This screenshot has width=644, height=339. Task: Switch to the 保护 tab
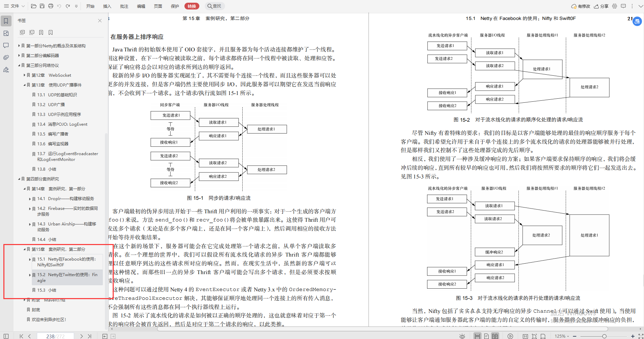[x=175, y=6]
